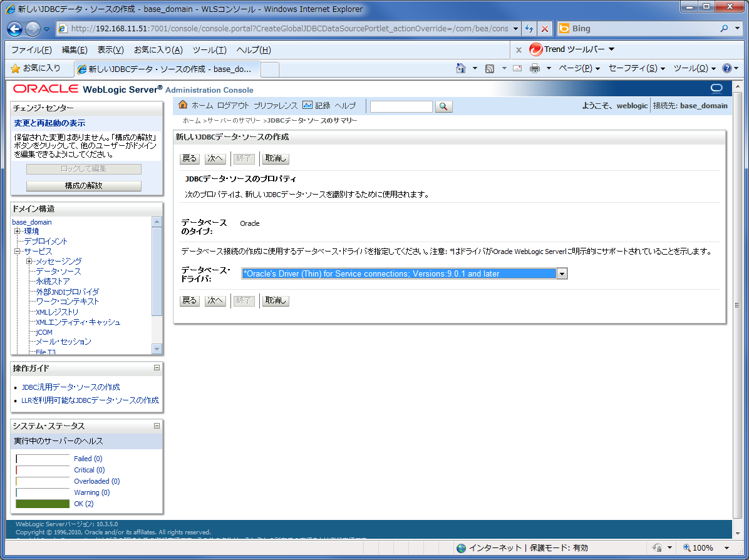749x560 pixels.
Task: Click the browser Forward arrow button
Action: (33, 29)
